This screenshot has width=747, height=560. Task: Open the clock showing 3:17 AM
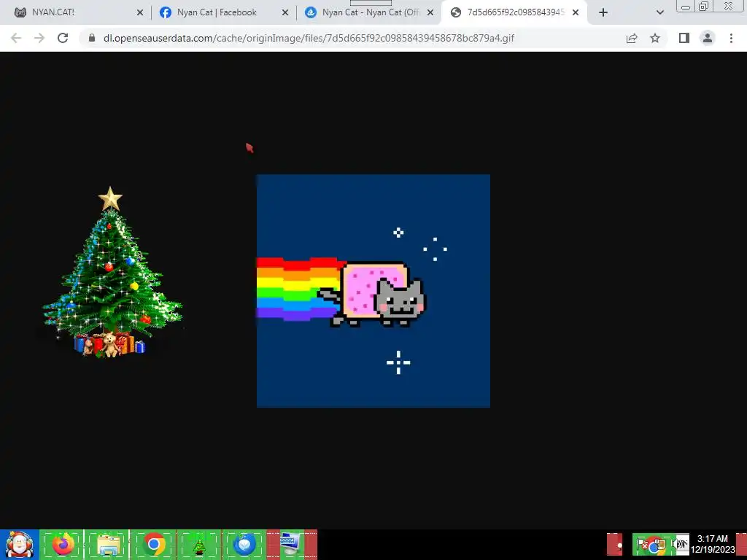pos(713,544)
